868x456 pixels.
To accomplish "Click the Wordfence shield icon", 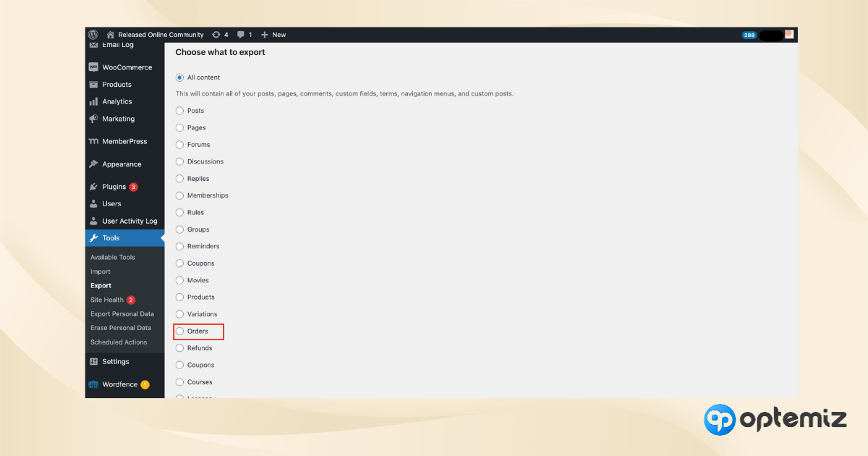I will click(93, 384).
